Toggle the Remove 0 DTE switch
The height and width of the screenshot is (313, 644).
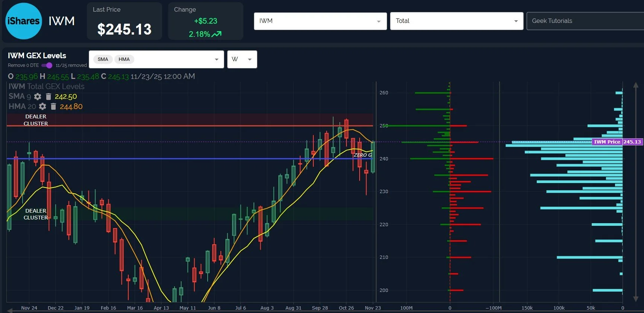pos(47,65)
